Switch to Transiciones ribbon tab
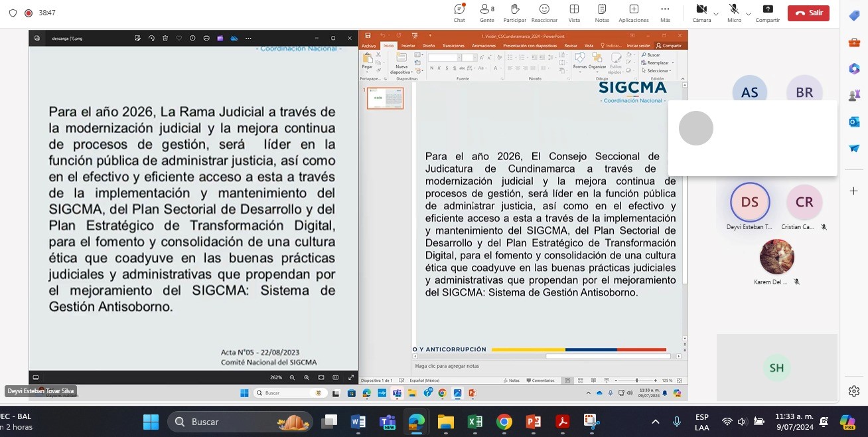This screenshot has height=437, width=868. (453, 46)
